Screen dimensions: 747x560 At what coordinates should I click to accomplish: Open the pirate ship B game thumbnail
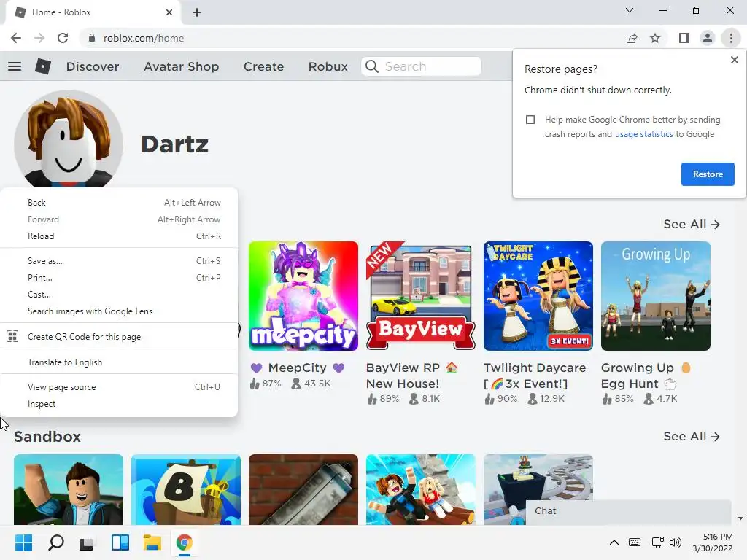[186, 489]
